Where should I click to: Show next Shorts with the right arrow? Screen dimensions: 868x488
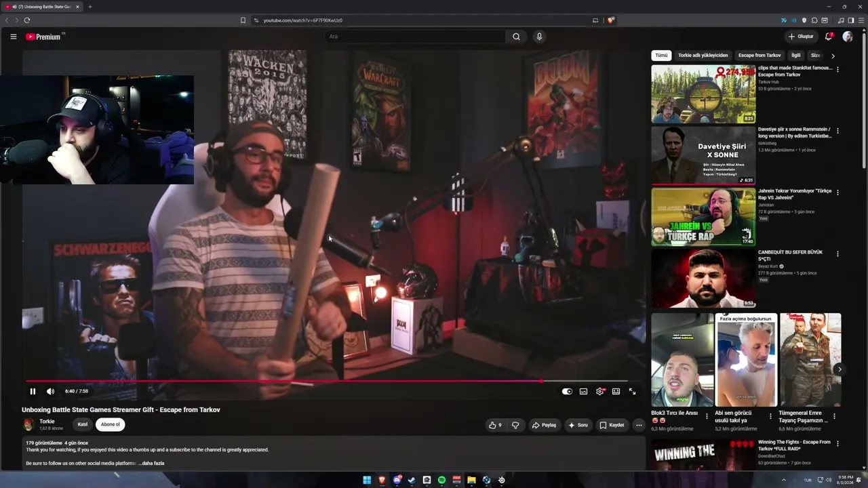pos(839,369)
